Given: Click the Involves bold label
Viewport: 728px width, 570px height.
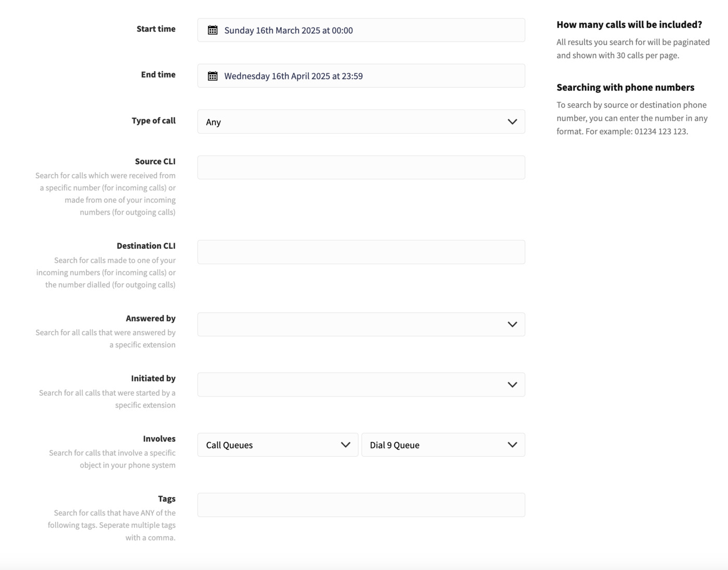Looking at the screenshot, I should [x=159, y=439].
